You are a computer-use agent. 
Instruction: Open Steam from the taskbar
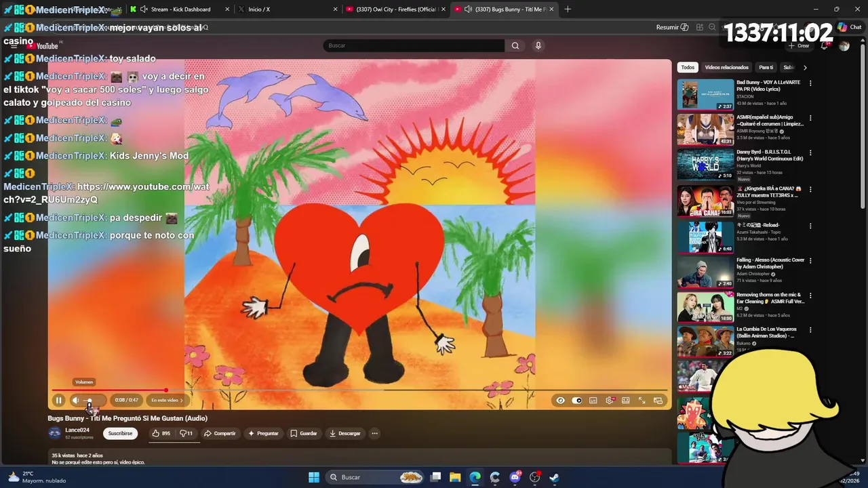[554, 477]
